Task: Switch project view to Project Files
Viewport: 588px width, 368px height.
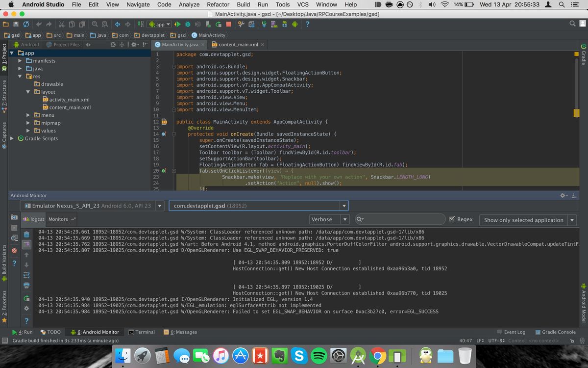Action: pyautogui.click(x=63, y=45)
